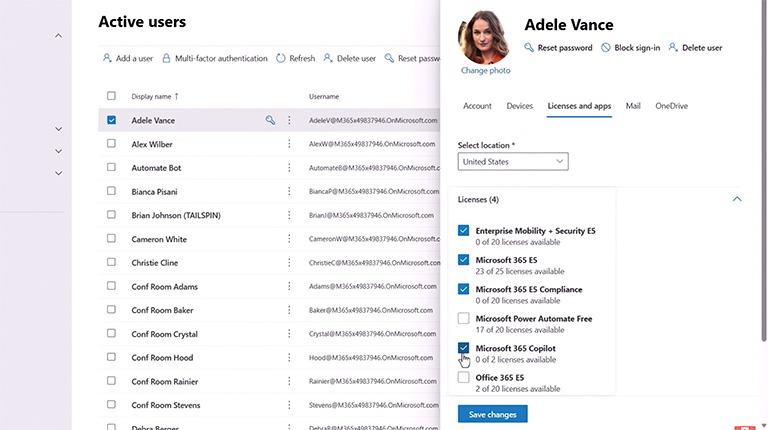This screenshot has height=430, width=768.
Task: Click Delete user icon in details panel
Action: pyautogui.click(x=673, y=48)
